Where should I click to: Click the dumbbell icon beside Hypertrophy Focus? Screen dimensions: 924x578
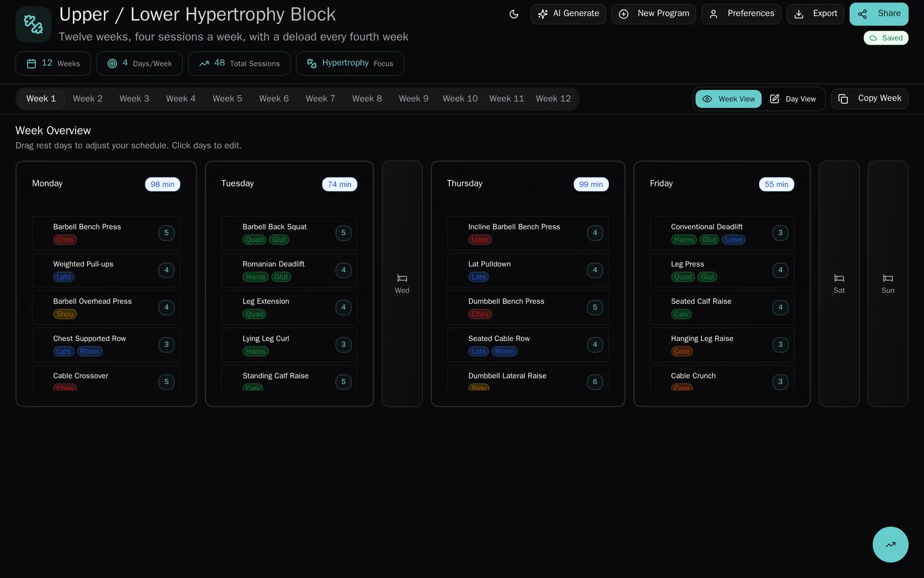click(312, 64)
